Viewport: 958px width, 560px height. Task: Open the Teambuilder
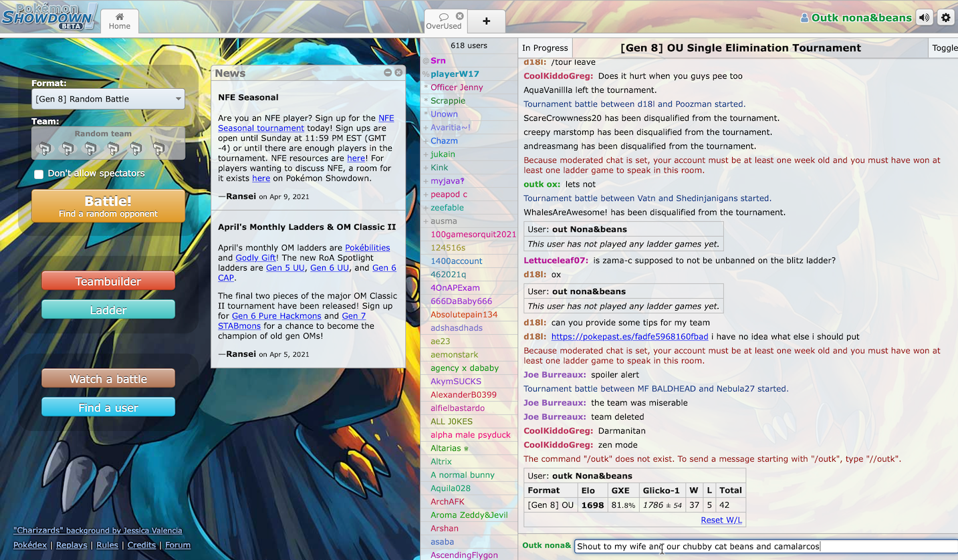click(108, 281)
